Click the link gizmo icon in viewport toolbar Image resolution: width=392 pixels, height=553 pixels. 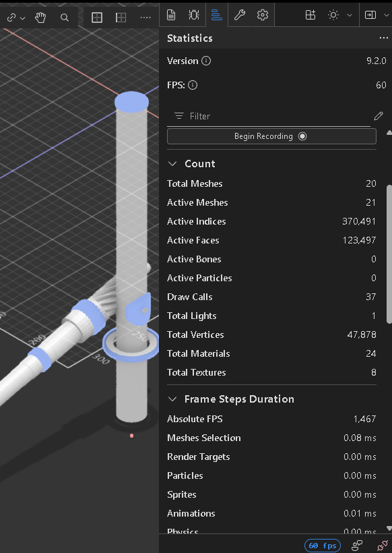11,18
